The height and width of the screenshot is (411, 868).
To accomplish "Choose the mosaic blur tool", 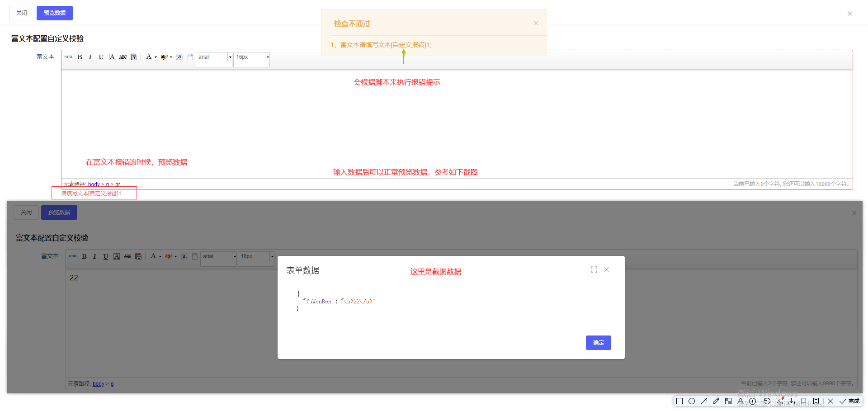I will click(728, 401).
